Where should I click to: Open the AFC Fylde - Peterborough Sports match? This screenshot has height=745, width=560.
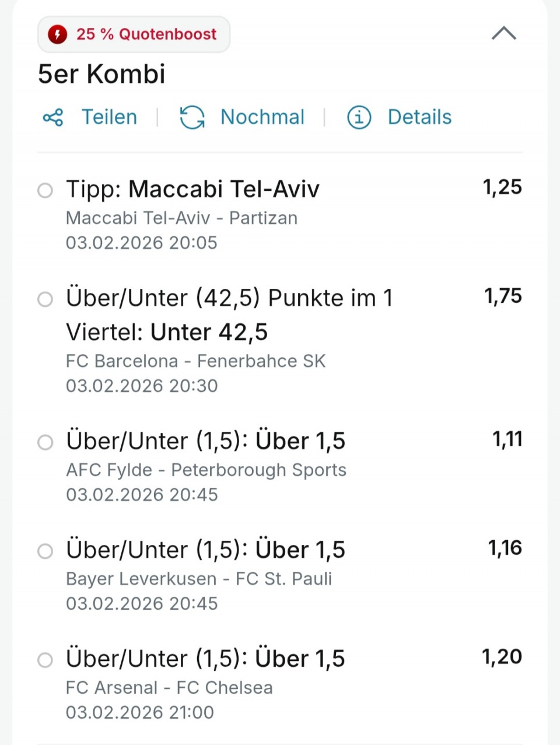click(206, 470)
